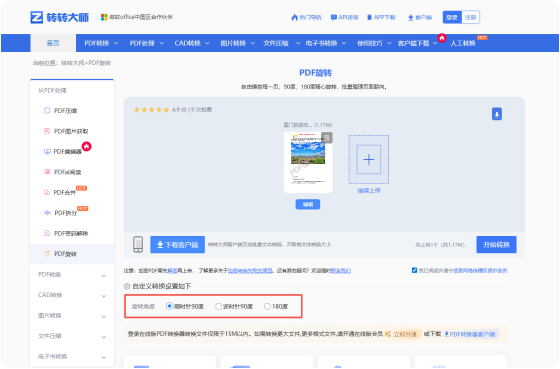Click the PDF编辑器 monitor icon in sidebar

tap(47, 151)
